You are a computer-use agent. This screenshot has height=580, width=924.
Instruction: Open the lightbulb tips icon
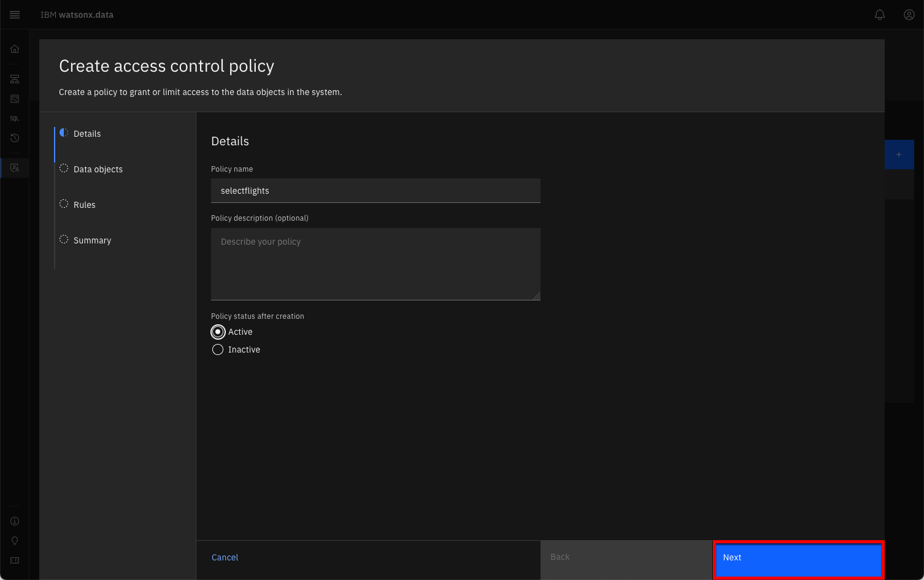pos(15,541)
